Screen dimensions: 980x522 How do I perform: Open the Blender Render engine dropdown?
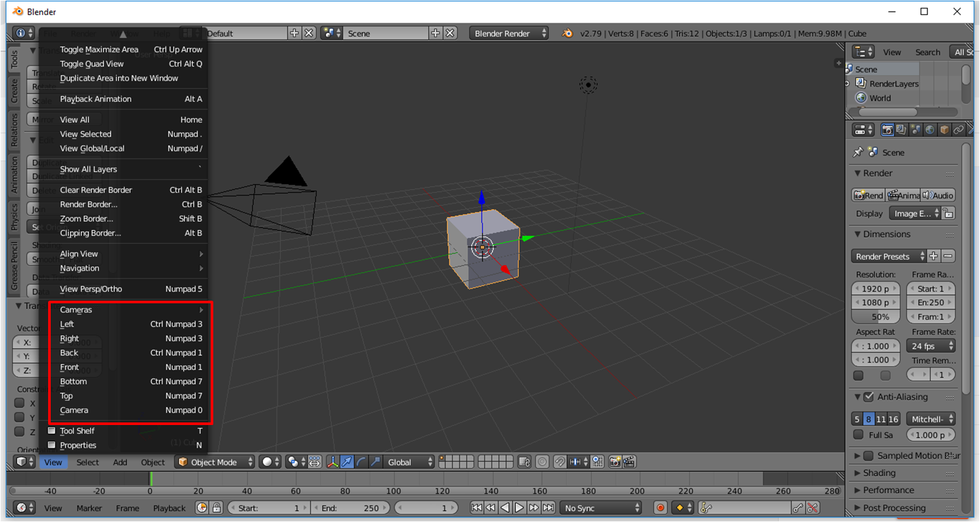click(x=509, y=33)
